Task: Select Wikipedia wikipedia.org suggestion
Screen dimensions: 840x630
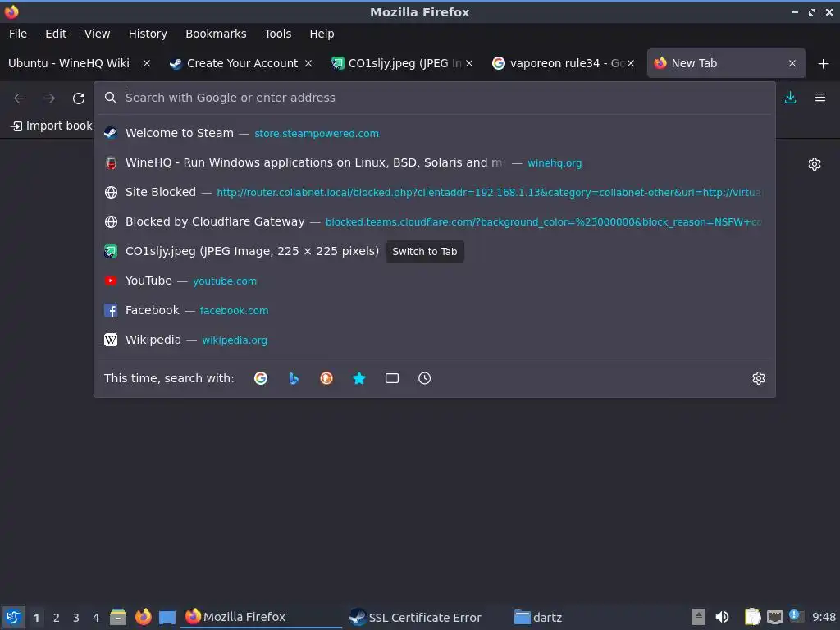Action: click(435, 340)
